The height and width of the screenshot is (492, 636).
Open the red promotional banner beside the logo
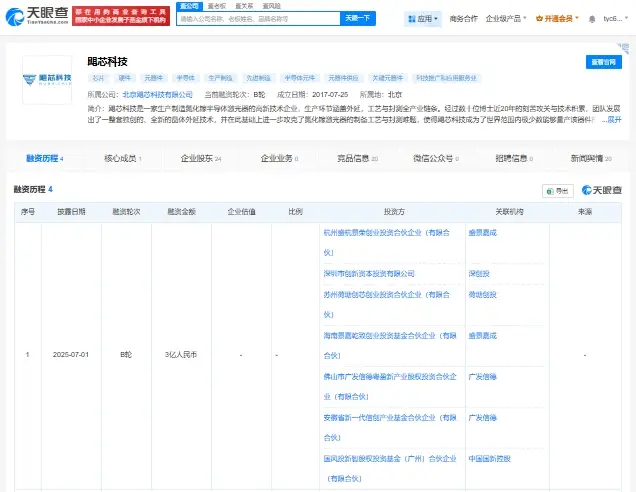tap(121, 16)
